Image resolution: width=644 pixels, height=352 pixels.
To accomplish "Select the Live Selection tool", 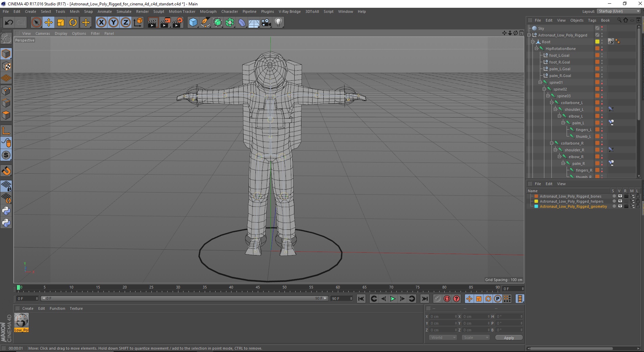I will (36, 23).
